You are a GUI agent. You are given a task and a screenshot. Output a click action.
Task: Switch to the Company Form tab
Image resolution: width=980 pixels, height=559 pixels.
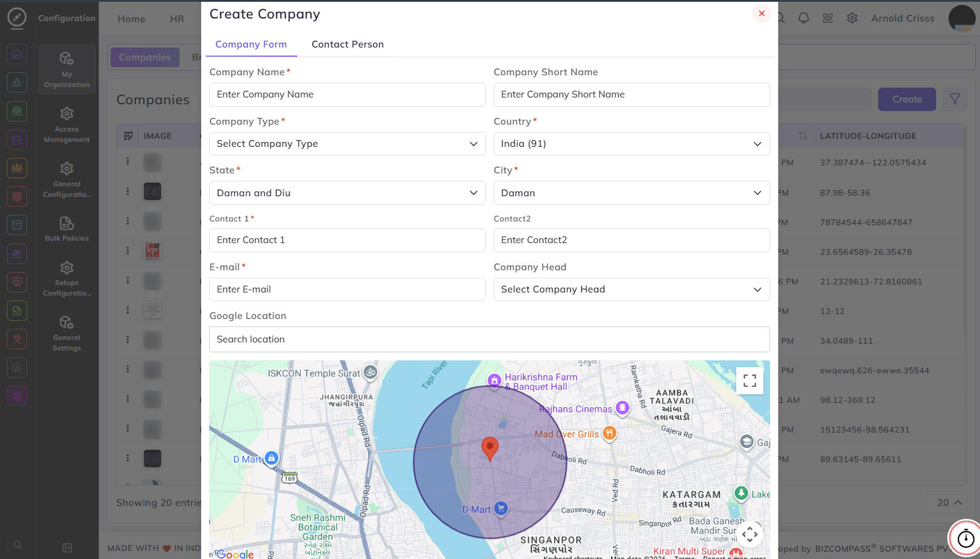[251, 44]
